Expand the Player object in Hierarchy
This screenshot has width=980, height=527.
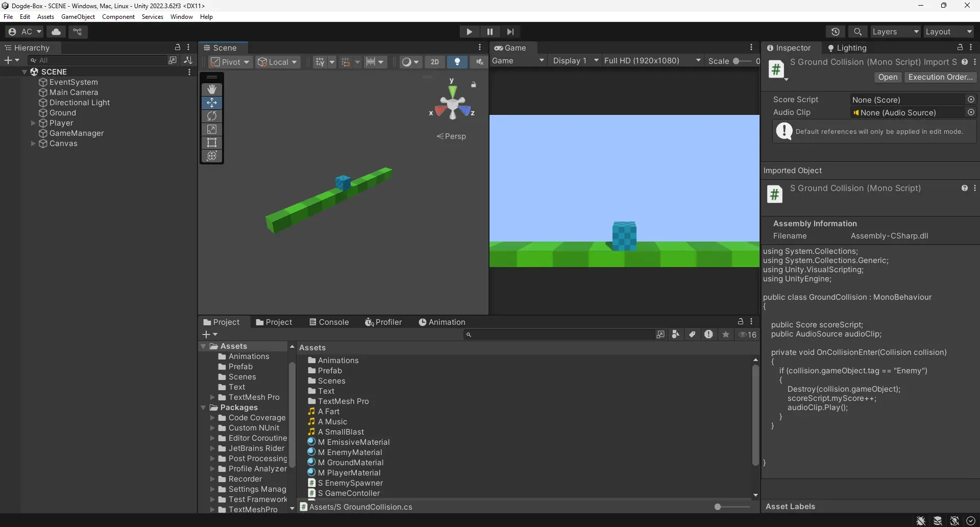pos(33,123)
